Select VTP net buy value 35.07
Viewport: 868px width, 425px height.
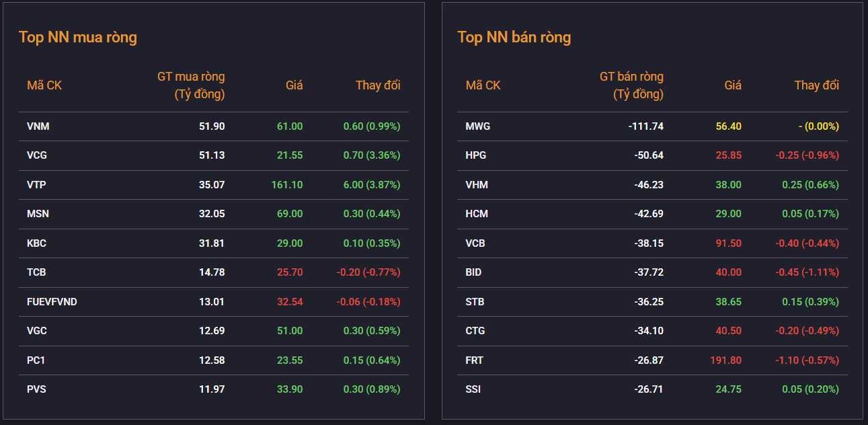pyautogui.click(x=212, y=185)
